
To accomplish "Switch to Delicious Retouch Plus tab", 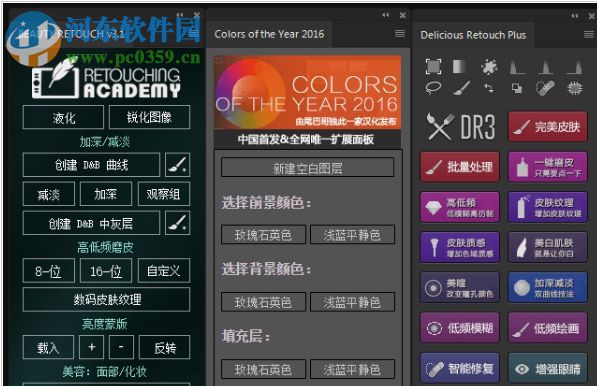I will click(473, 35).
